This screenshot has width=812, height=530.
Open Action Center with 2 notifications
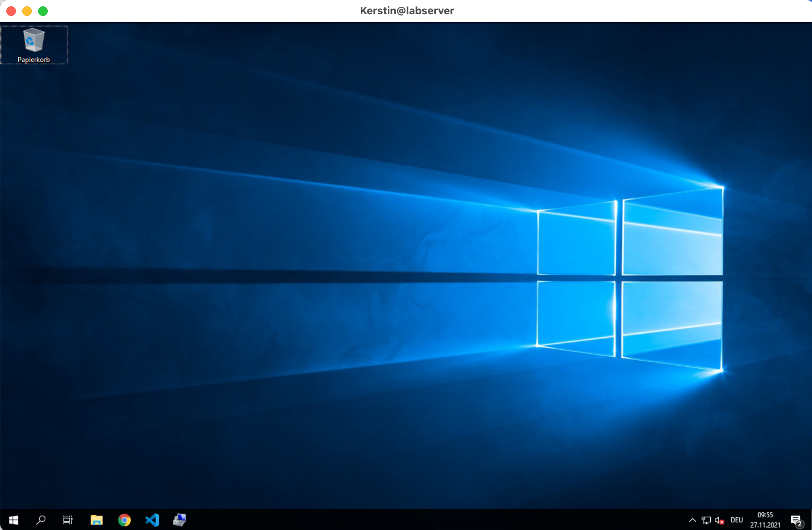(796, 520)
